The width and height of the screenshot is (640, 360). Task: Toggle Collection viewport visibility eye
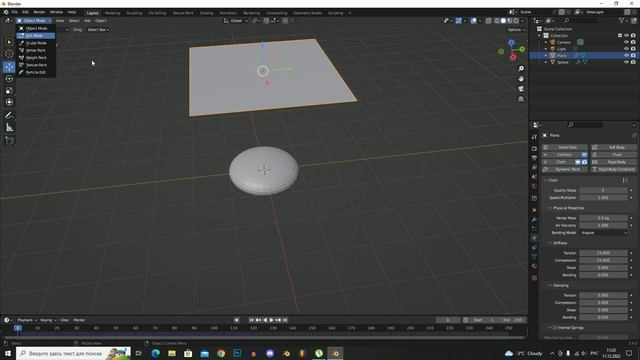626,36
